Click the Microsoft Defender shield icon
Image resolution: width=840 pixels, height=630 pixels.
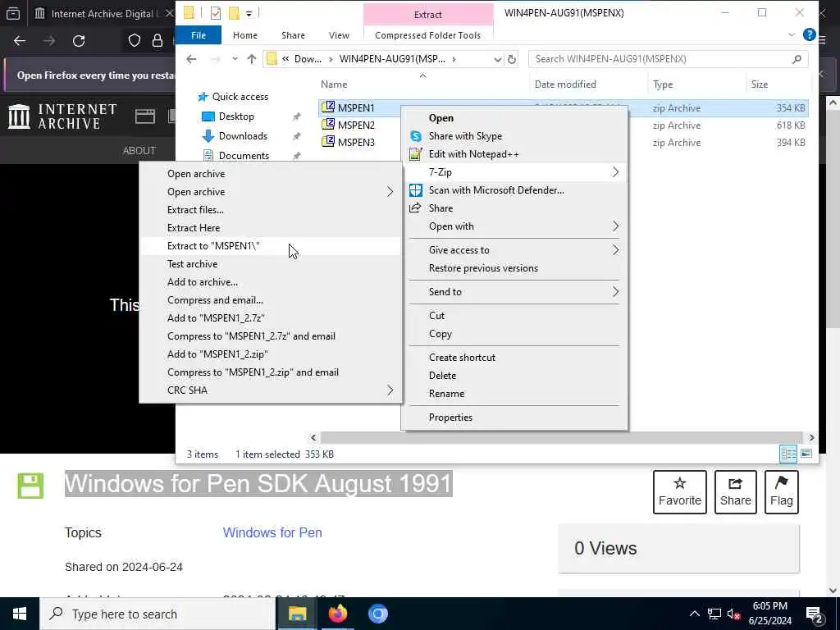pyautogui.click(x=416, y=190)
